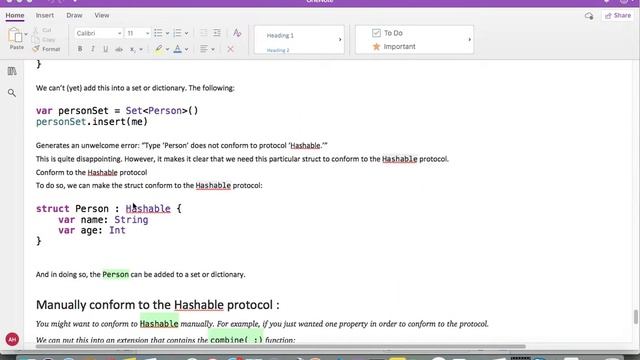Toggle underline formatting
Image resolution: width=640 pixels, height=360 pixels.
pyautogui.click(x=105, y=49)
